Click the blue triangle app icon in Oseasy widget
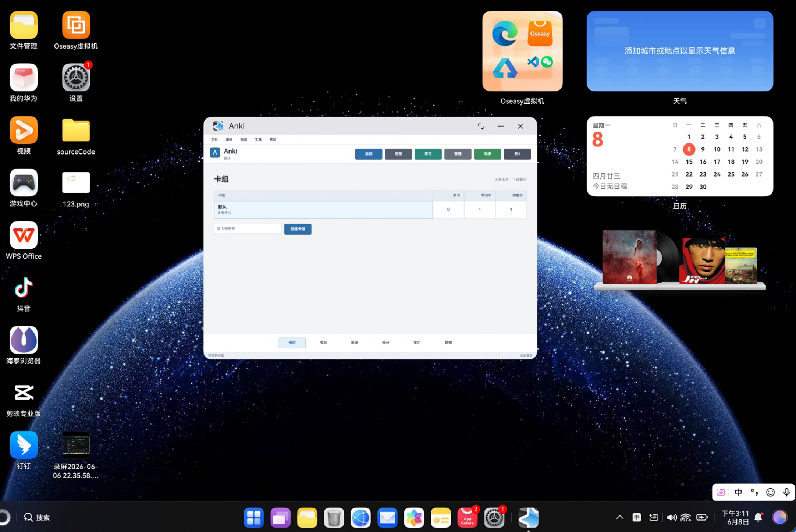The image size is (796, 532). click(505, 68)
